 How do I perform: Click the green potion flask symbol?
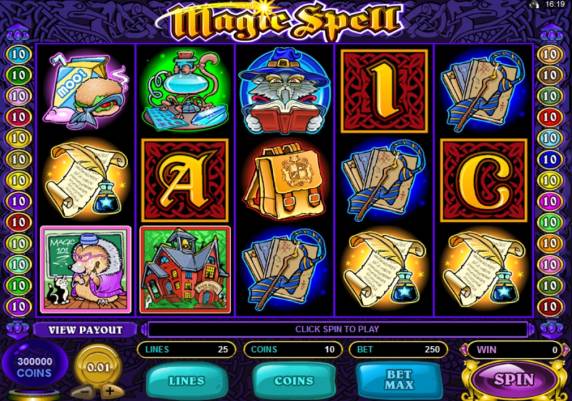click(185, 91)
